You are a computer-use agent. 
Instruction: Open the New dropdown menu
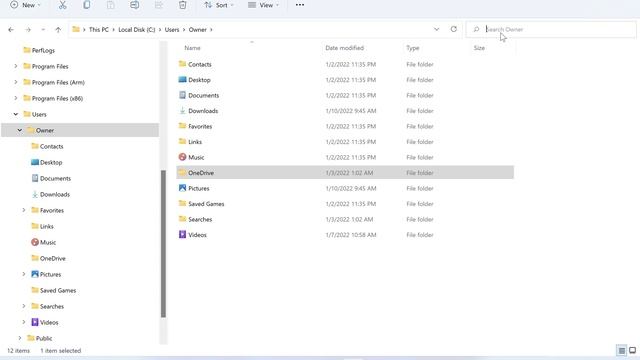[x=25, y=5]
